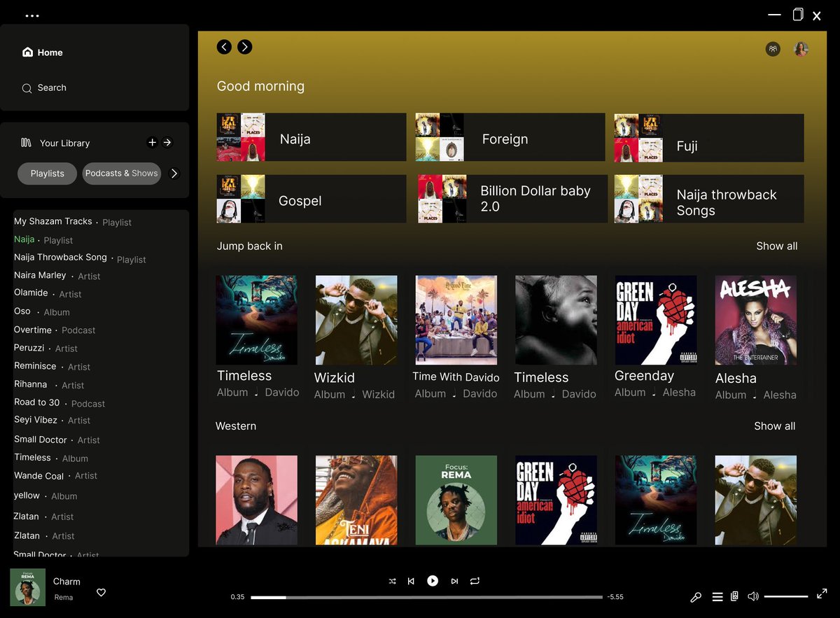Image resolution: width=840 pixels, height=618 pixels.
Task: Toggle repeat mode
Action: [x=475, y=581]
